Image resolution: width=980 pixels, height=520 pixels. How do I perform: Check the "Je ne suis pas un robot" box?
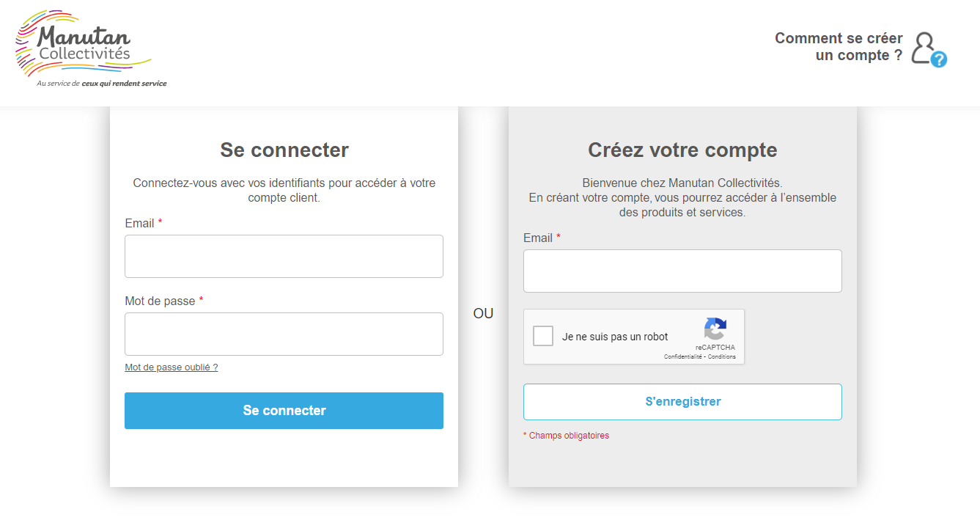[x=543, y=337]
